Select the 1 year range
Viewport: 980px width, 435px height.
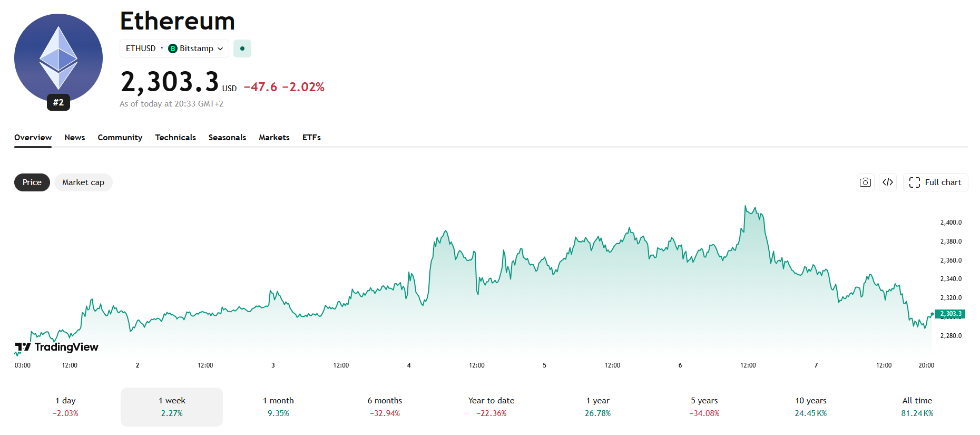597,407
